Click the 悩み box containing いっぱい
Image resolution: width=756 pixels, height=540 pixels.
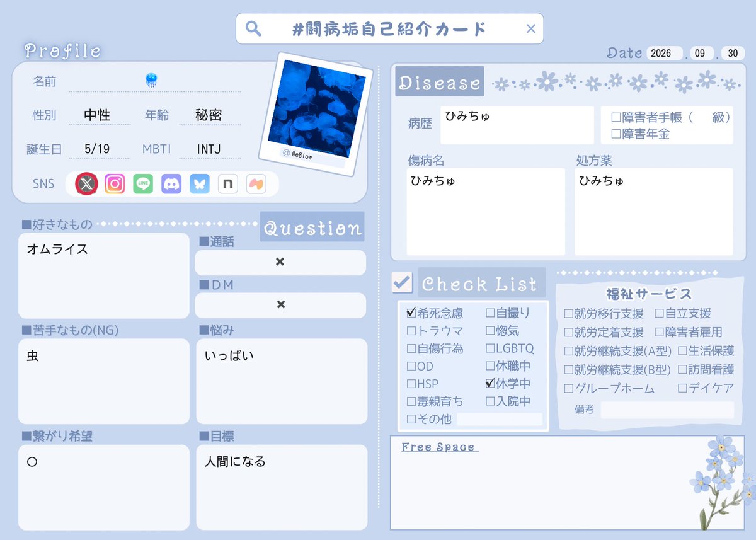click(x=282, y=381)
